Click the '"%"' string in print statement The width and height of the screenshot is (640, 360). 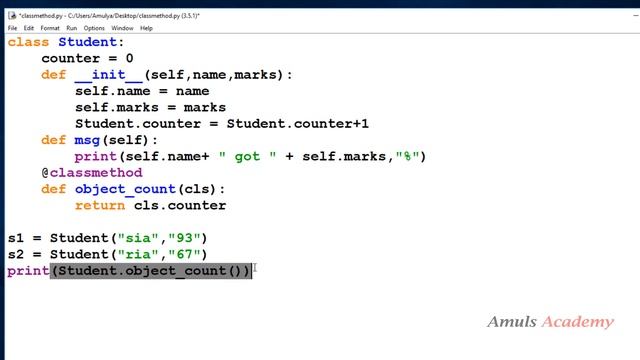click(407, 156)
